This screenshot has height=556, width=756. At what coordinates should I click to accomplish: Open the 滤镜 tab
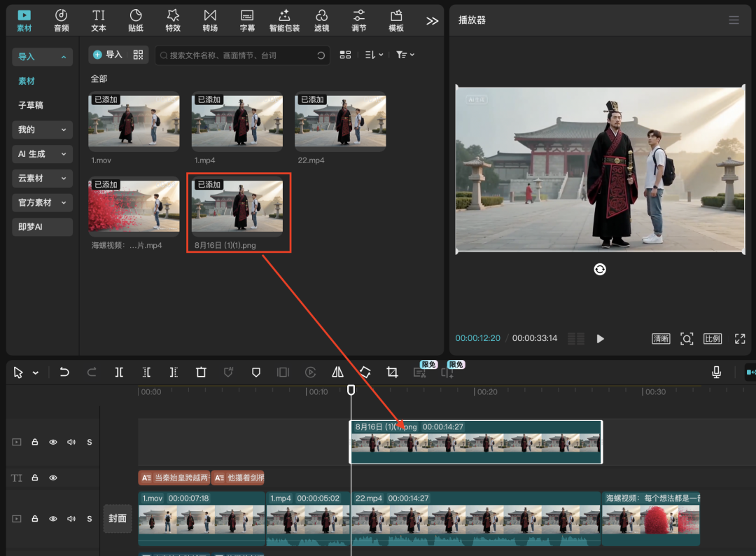tap(321, 20)
